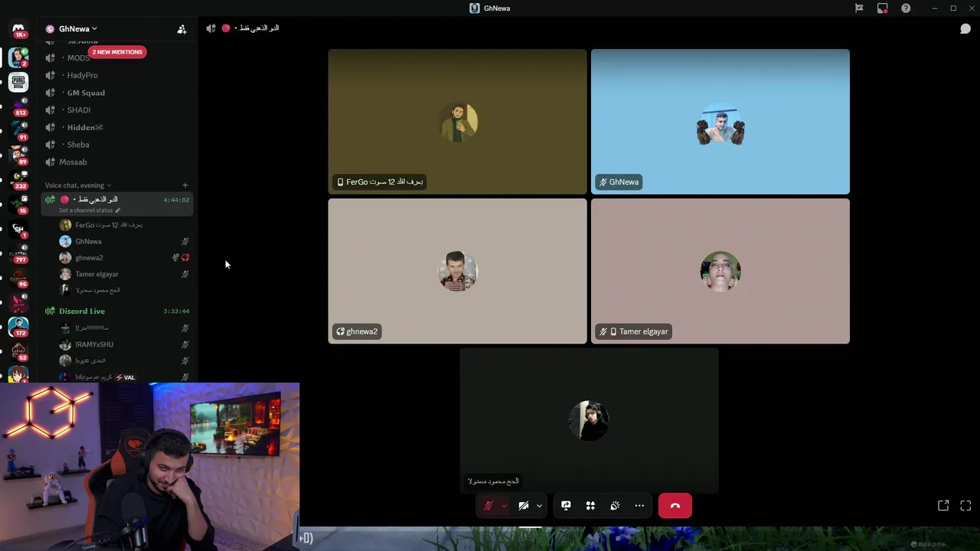This screenshot has width=980, height=551.
Task: Focus the bottom dark participant tile
Action: [590, 421]
